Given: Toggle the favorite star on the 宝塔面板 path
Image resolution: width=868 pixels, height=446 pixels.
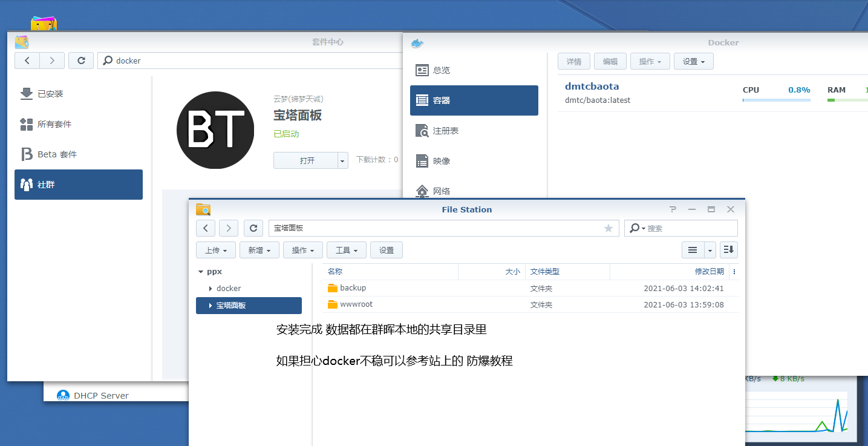Looking at the screenshot, I should click(608, 228).
